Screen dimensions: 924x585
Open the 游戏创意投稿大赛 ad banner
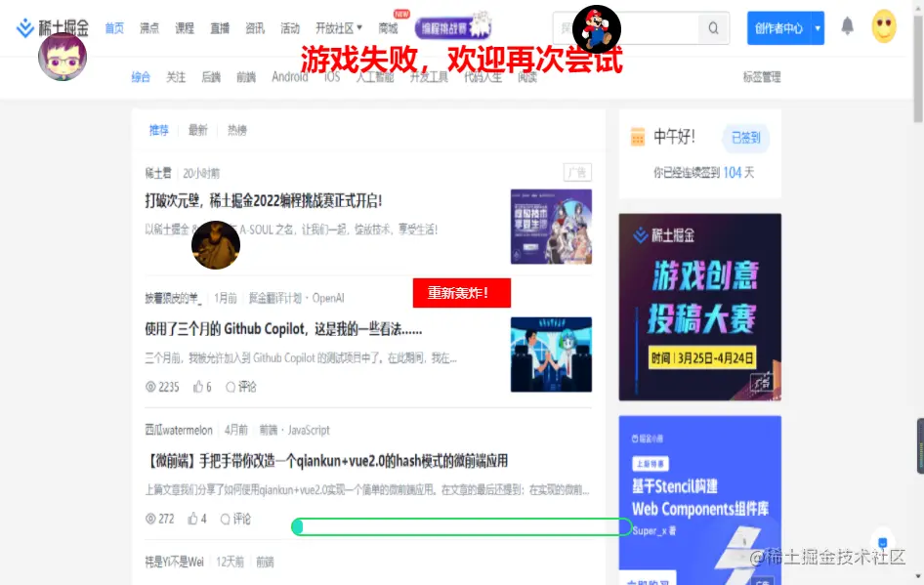[700, 307]
